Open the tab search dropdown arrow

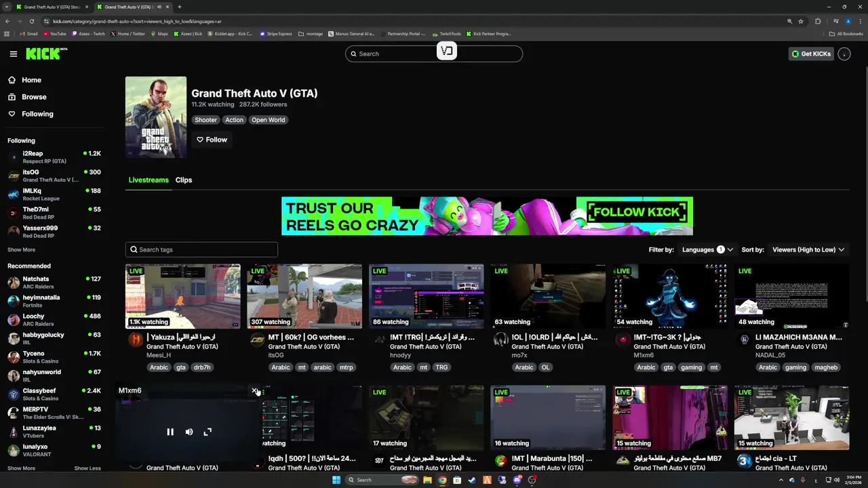(x=7, y=7)
